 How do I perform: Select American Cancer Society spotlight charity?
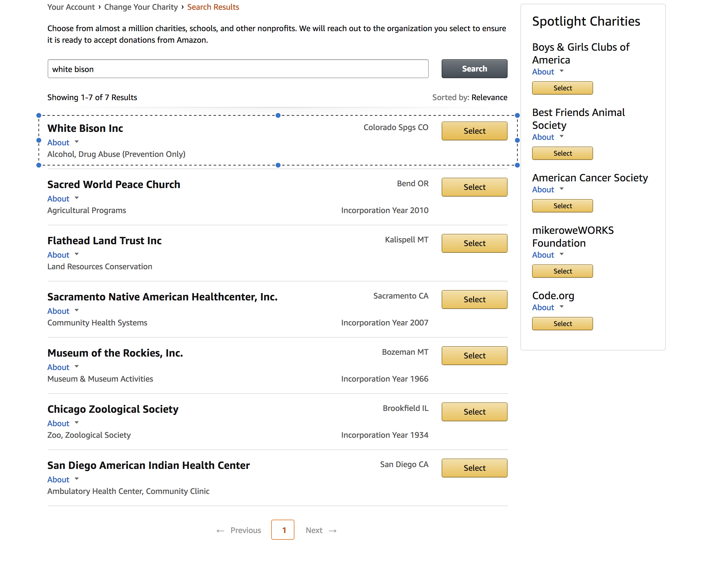[x=562, y=206]
